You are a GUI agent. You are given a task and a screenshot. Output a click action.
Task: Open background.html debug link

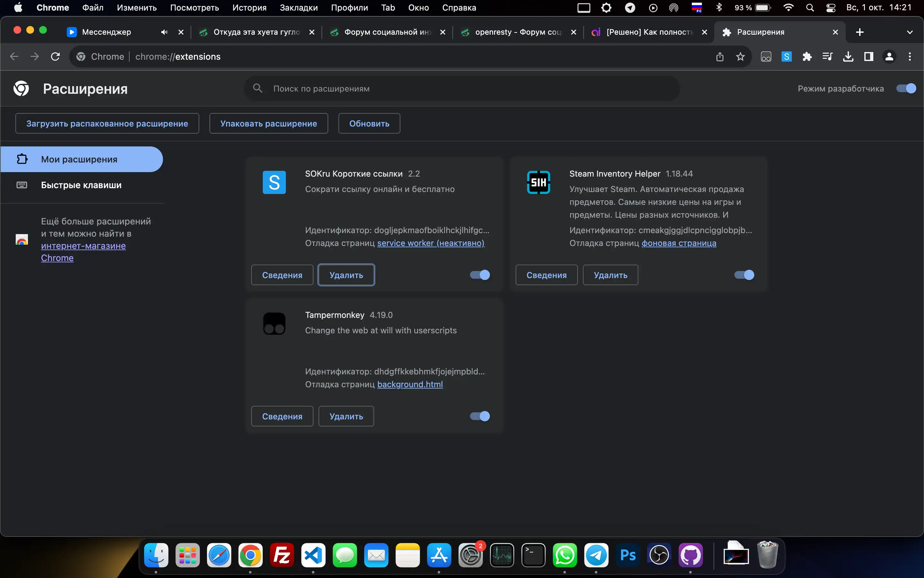click(x=410, y=384)
